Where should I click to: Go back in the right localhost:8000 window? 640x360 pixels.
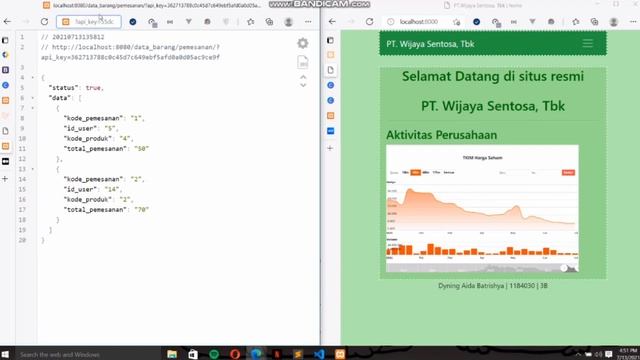[x=332, y=22]
